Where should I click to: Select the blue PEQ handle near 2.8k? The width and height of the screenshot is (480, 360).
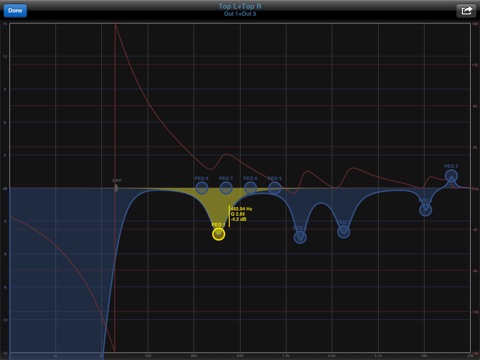(x=343, y=232)
